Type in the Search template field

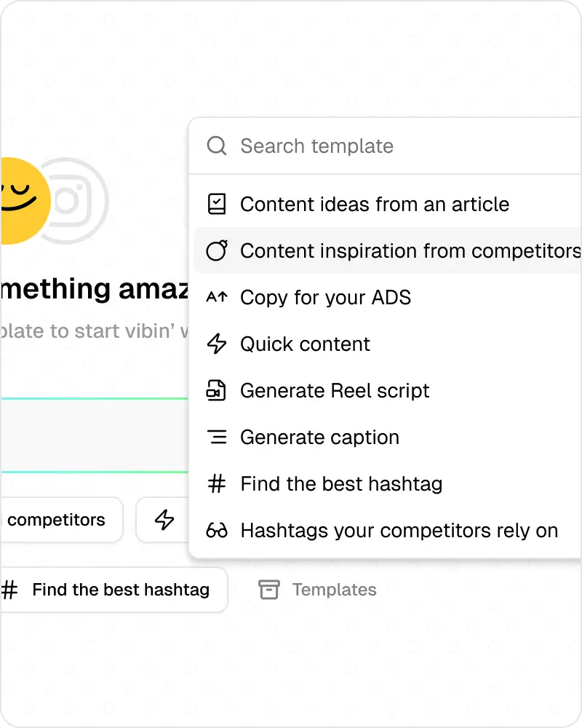[393, 146]
